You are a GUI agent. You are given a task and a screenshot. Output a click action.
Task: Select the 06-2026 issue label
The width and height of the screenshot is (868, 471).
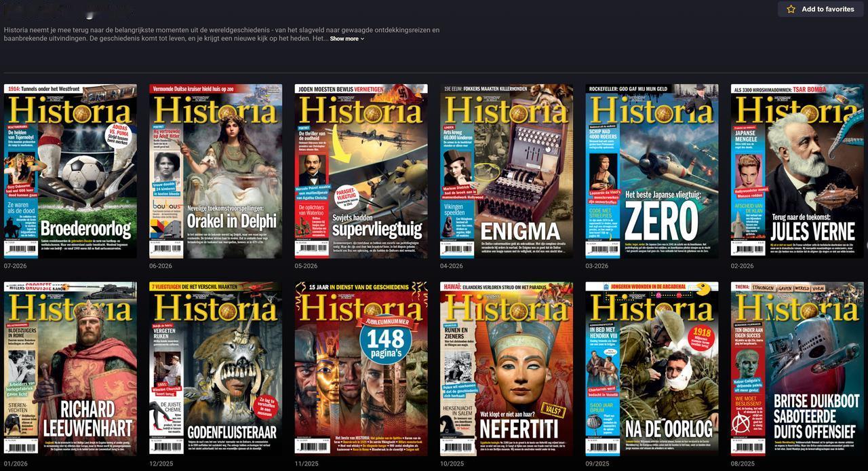(x=161, y=266)
